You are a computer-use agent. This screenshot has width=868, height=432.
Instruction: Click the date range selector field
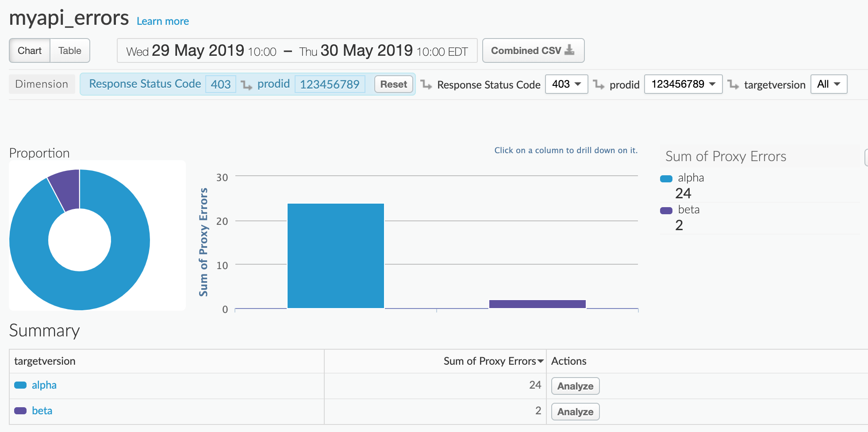point(297,51)
